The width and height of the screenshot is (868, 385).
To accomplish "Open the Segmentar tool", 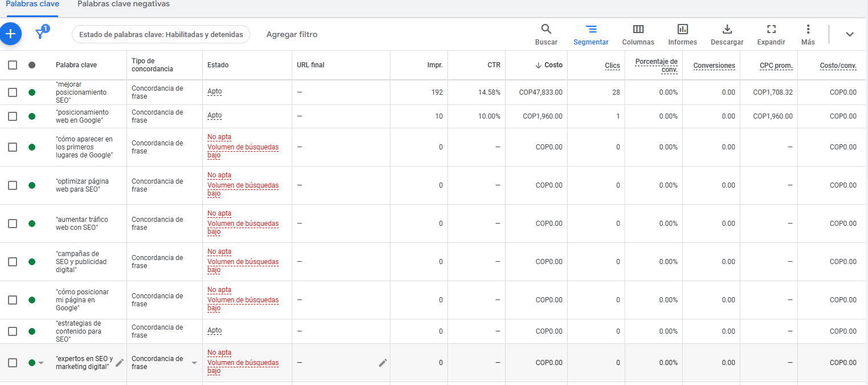I will click(590, 30).
